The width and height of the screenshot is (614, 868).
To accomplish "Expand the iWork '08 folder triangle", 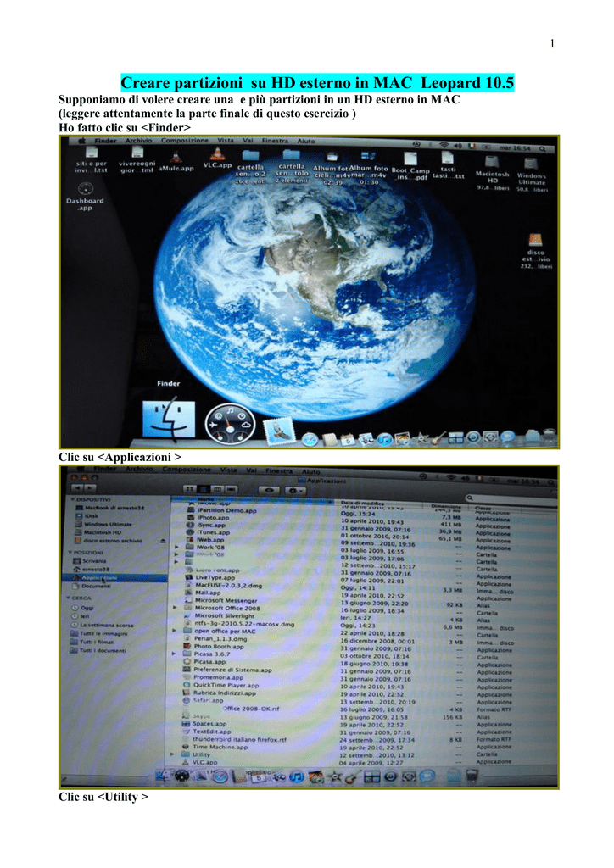I will (x=176, y=547).
